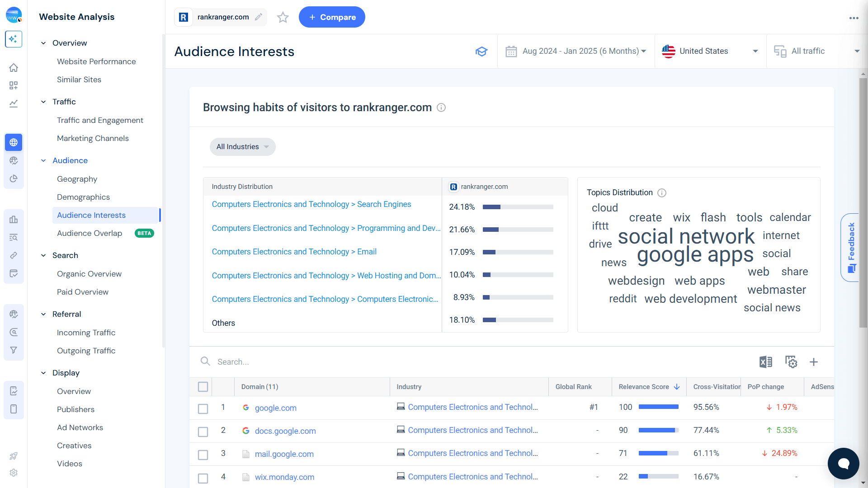Viewport: 868px width, 488px height.
Task: Click the page vertical scrollbar
Action: [x=863, y=203]
